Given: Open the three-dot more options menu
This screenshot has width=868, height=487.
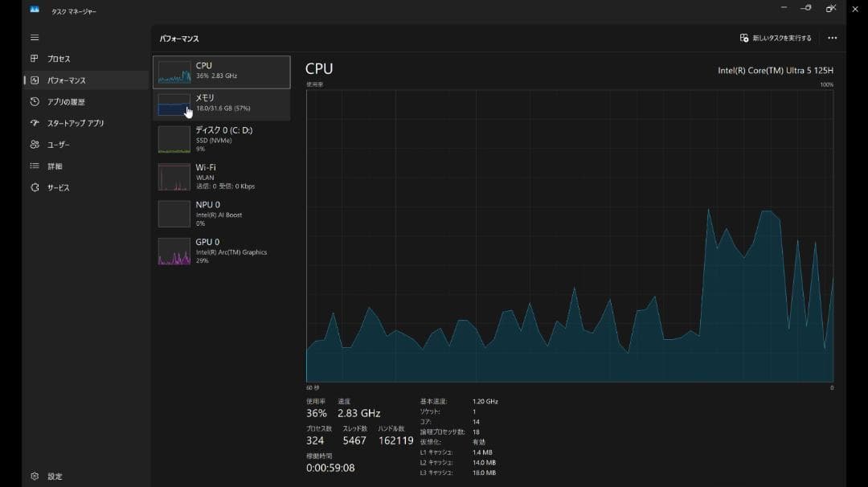Looking at the screenshot, I should tap(832, 38).
